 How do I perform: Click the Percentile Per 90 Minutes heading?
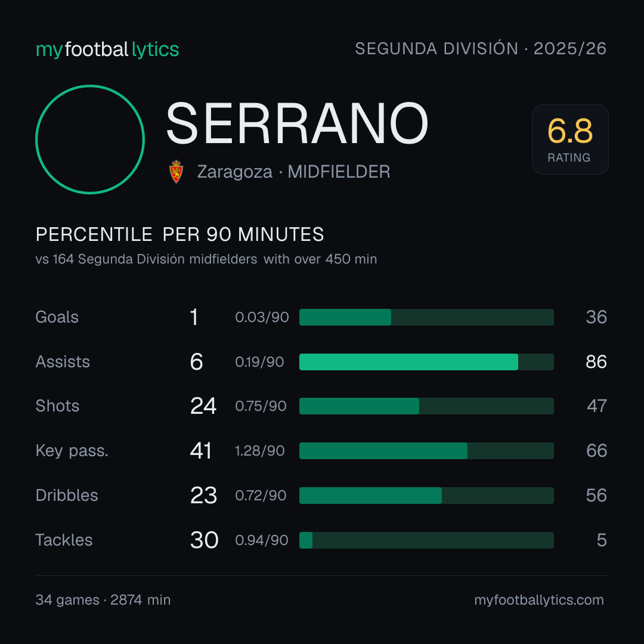tap(179, 234)
